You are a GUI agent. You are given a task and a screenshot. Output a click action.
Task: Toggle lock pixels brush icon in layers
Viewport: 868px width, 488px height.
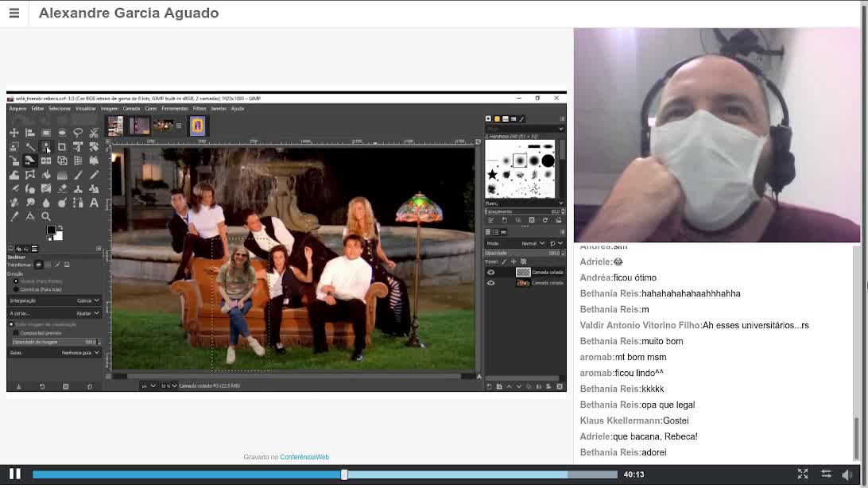[504, 261]
